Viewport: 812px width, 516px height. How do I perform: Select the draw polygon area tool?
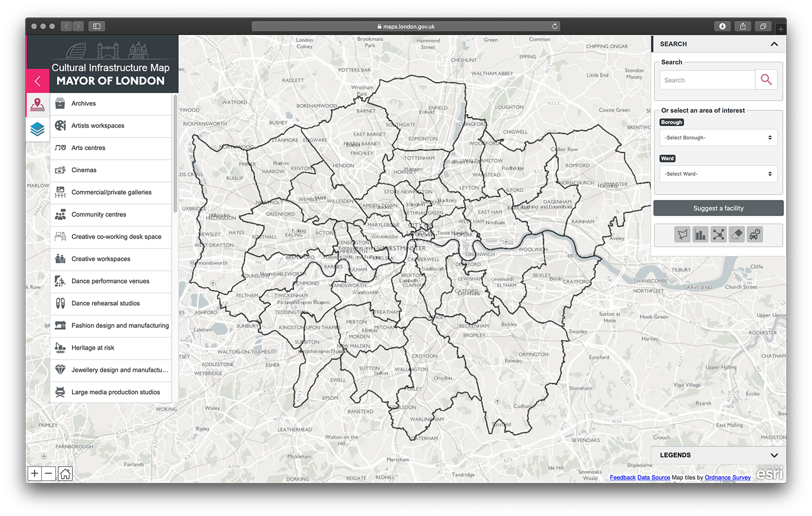682,234
